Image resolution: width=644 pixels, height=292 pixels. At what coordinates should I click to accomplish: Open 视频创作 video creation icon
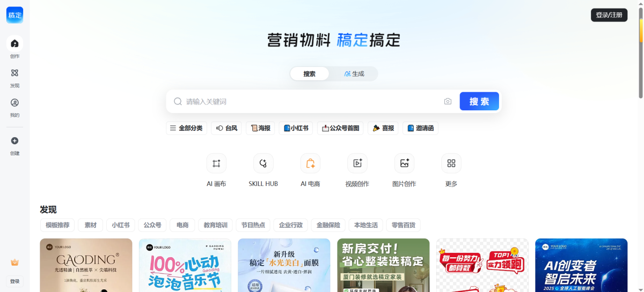point(357,163)
